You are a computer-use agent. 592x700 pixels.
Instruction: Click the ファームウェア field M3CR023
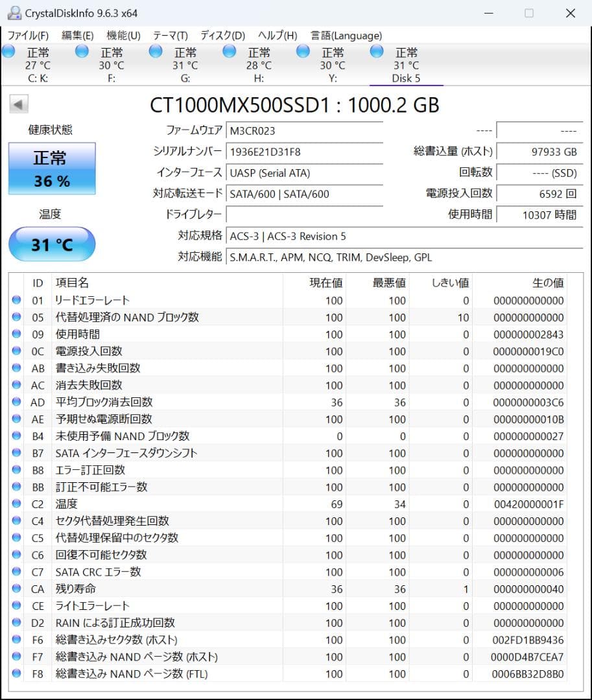point(305,131)
